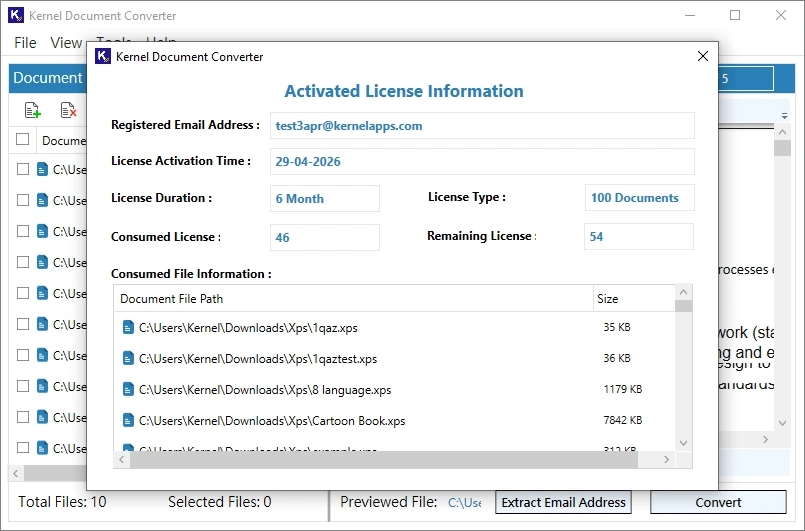The height and width of the screenshot is (531, 805).
Task: Click consumed list scroll right arrow
Action: 666,459
